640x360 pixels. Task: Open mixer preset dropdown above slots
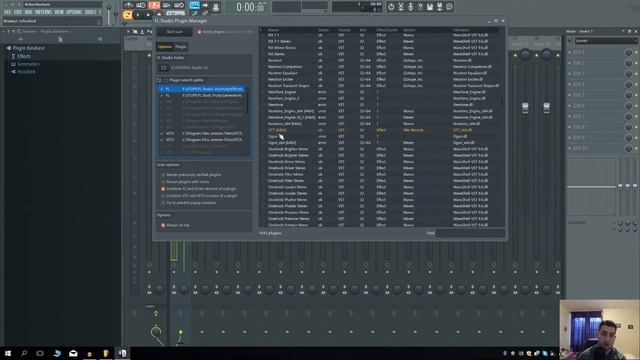[x=606, y=41]
